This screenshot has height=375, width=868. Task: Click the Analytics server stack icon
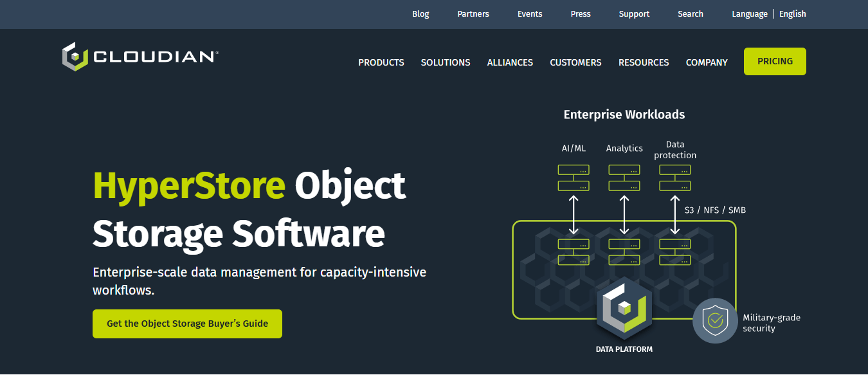624,178
